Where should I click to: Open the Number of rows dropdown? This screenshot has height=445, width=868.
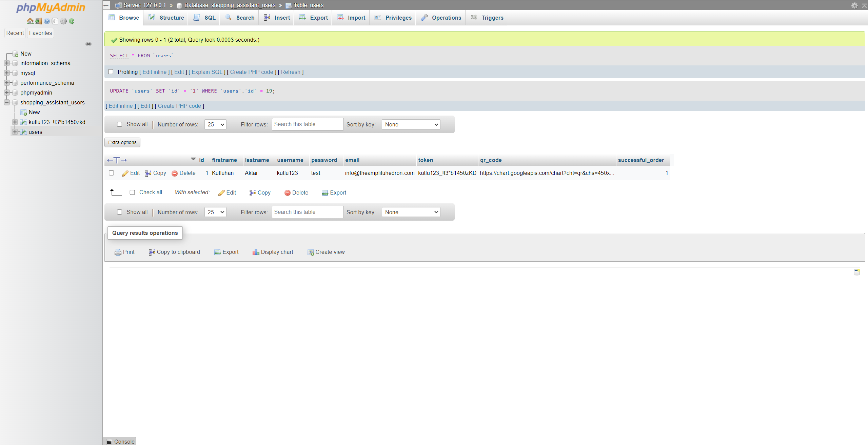[216, 124]
